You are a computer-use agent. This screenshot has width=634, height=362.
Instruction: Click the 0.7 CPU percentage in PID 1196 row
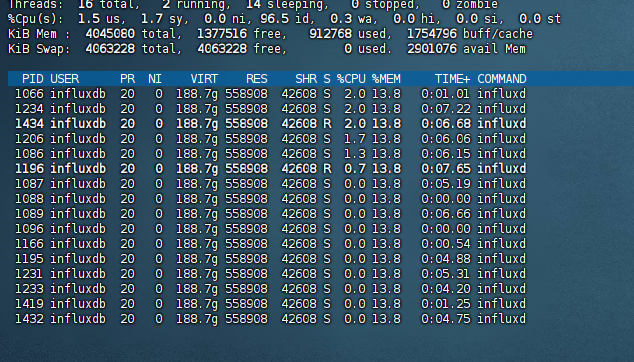355,169
